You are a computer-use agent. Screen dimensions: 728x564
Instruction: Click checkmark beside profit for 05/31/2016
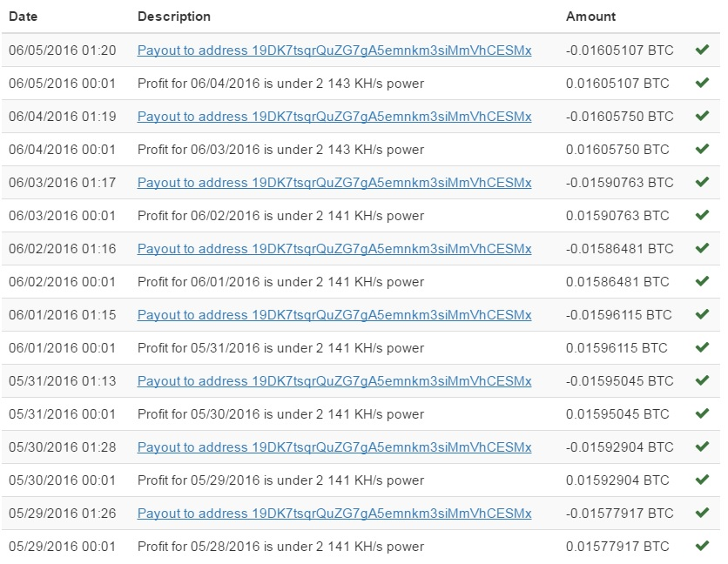[702, 347]
